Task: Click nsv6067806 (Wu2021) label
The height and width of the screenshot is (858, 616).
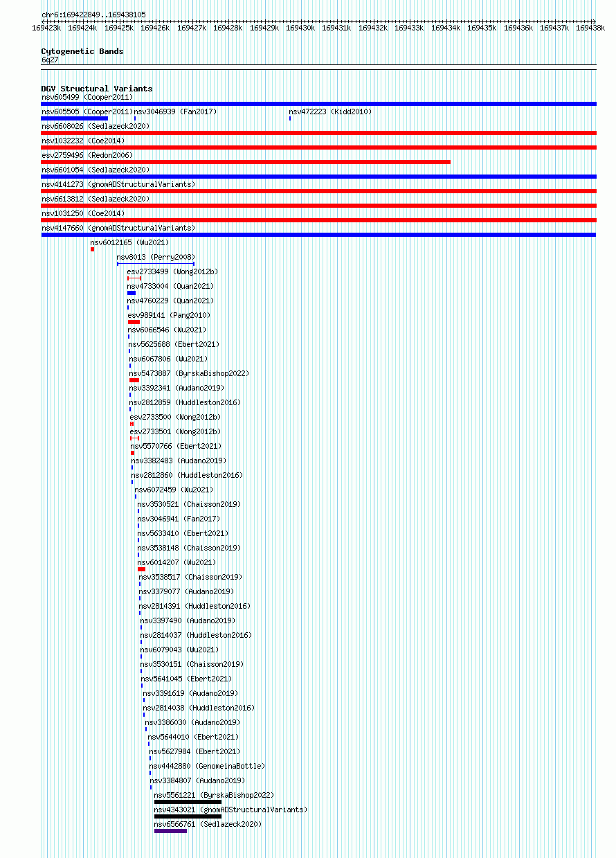Action: click(x=168, y=359)
